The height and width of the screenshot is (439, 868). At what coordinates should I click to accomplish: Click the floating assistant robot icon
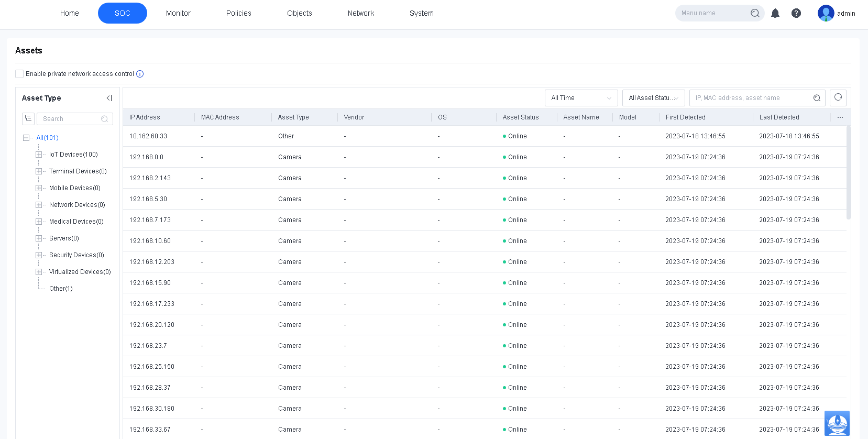coord(837,423)
